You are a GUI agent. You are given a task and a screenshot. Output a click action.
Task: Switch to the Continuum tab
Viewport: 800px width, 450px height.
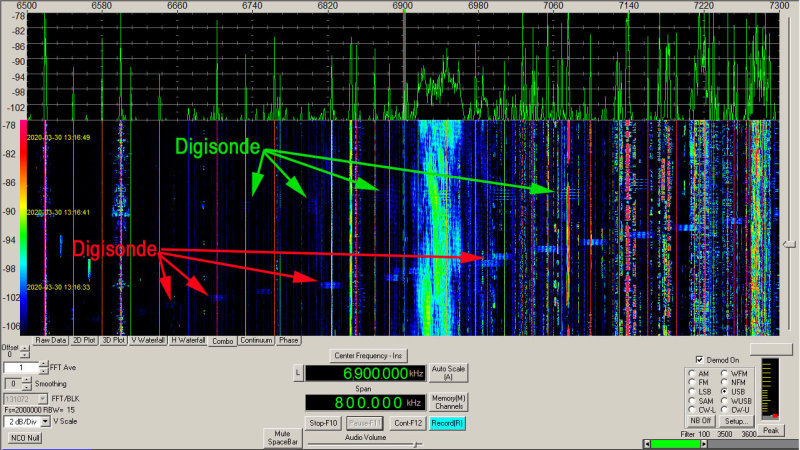click(256, 340)
